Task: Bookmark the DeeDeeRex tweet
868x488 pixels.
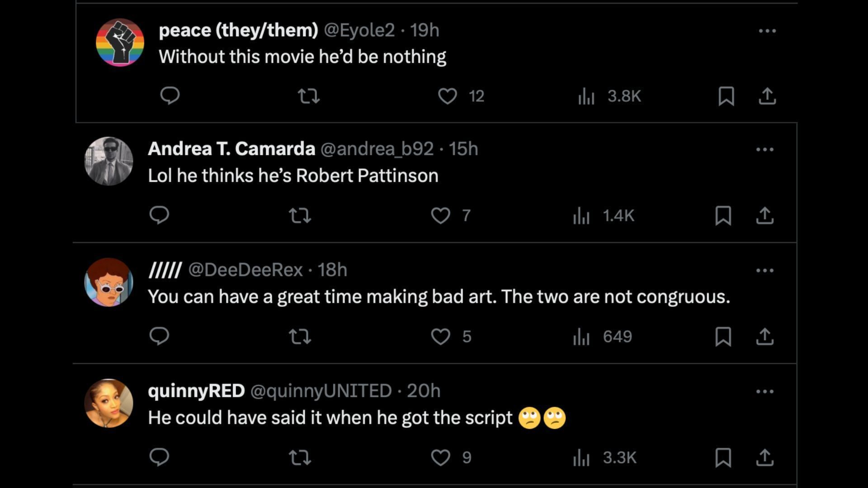Action: [723, 337]
